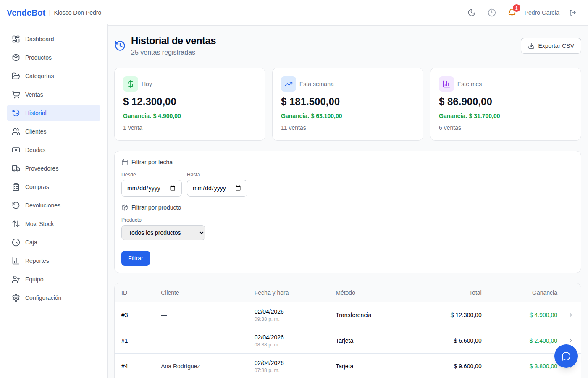This screenshot has height=378, width=588.
Task: Click the Esta semana trend icon
Action: pos(289,84)
